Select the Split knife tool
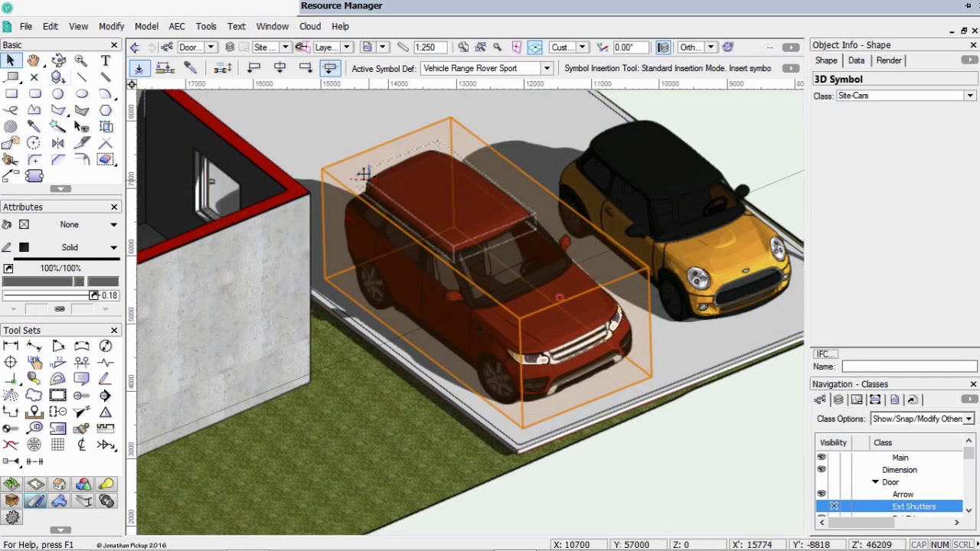The width and height of the screenshot is (980, 551). click(82, 143)
